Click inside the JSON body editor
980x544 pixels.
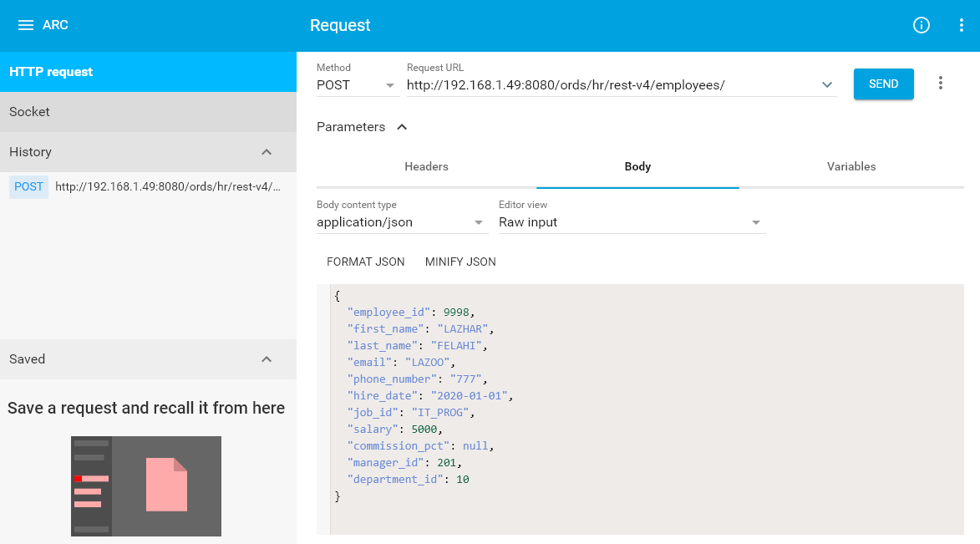pos(647,409)
